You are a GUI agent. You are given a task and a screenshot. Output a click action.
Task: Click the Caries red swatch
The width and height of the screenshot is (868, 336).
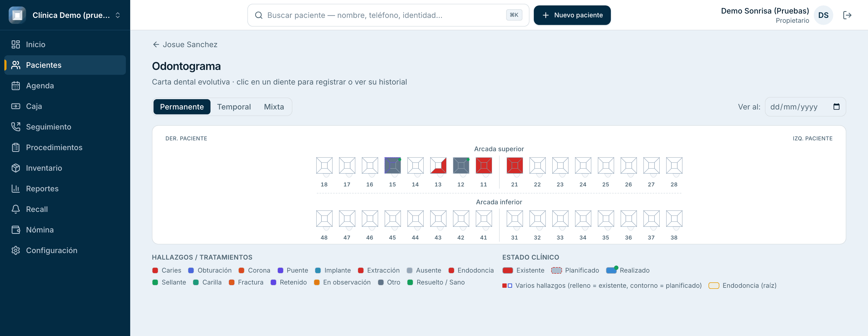pyautogui.click(x=155, y=270)
